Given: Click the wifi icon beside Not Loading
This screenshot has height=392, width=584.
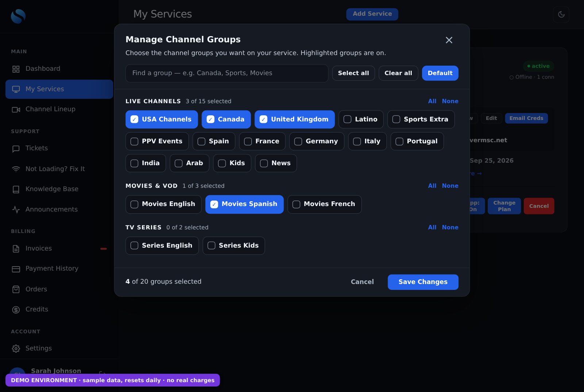Looking at the screenshot, I should (16, 169).
